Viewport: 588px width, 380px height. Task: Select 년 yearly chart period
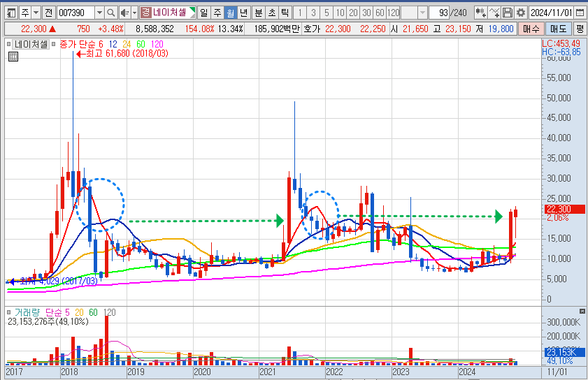244,13
